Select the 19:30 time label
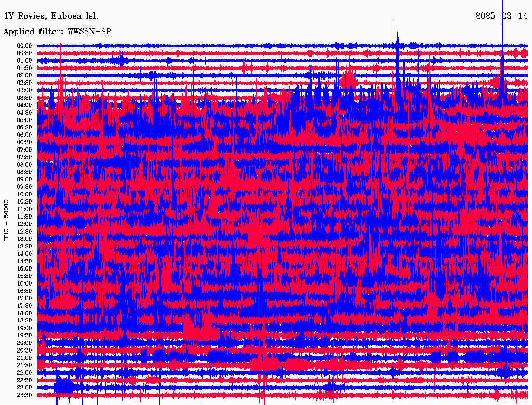532x405 pixels. pyautogui.click(x=24, y=336)
